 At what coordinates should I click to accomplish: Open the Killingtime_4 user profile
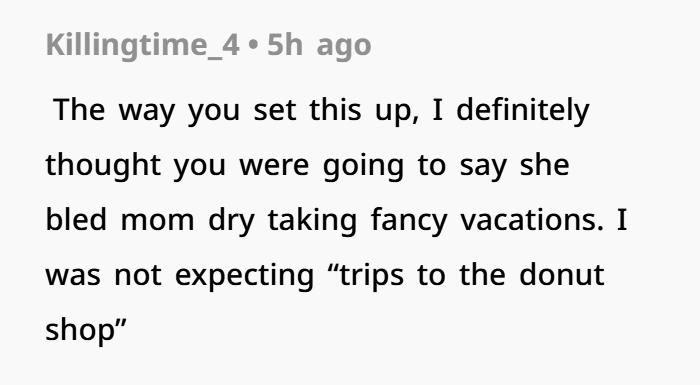tap(143, 45)
